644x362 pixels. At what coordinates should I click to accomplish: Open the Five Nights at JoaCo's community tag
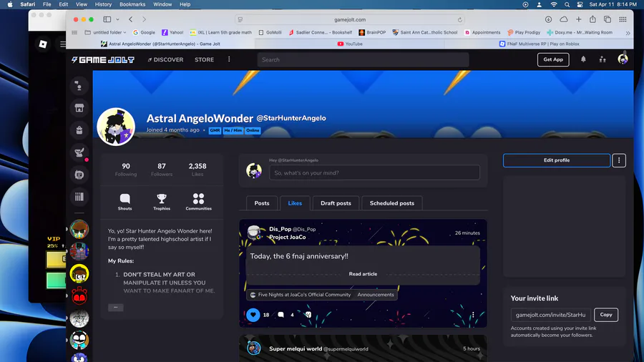(x=301, y=295)
